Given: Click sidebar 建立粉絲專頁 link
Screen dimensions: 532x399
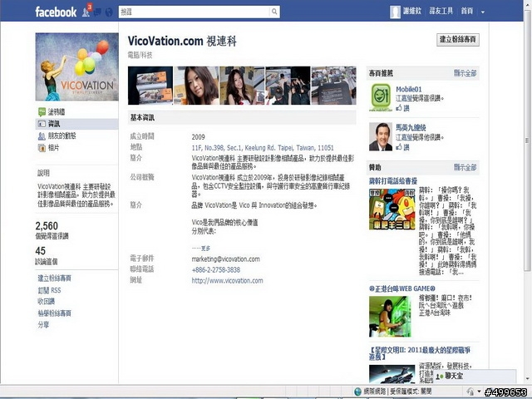Looking at the screenshot, I should click(55, 278).
